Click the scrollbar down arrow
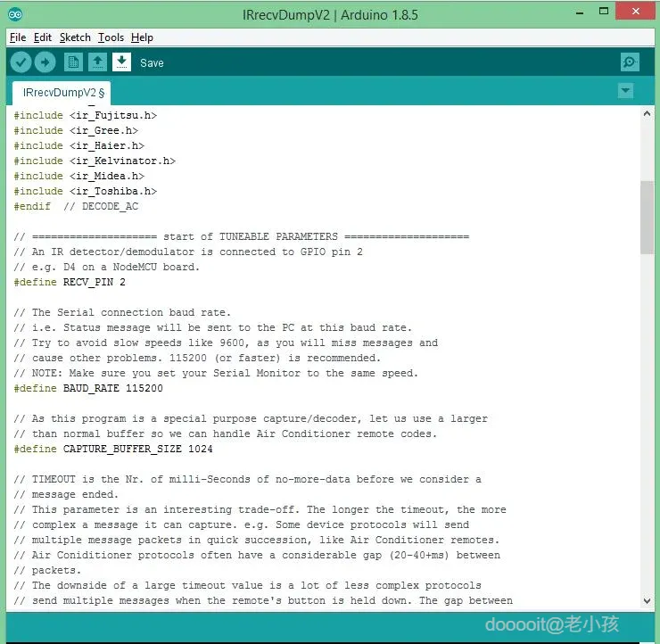The height and width of the screenshot is (644, 660). click(x=647, y=600)
